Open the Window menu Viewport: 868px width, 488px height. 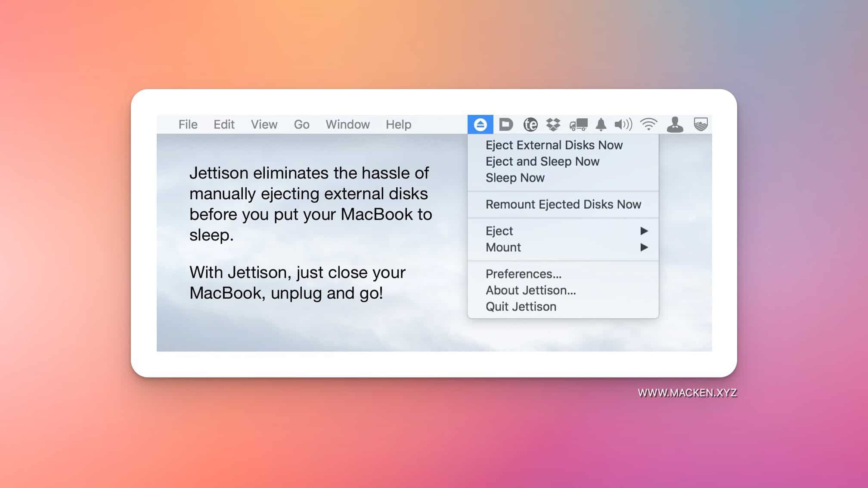[347, 124]
